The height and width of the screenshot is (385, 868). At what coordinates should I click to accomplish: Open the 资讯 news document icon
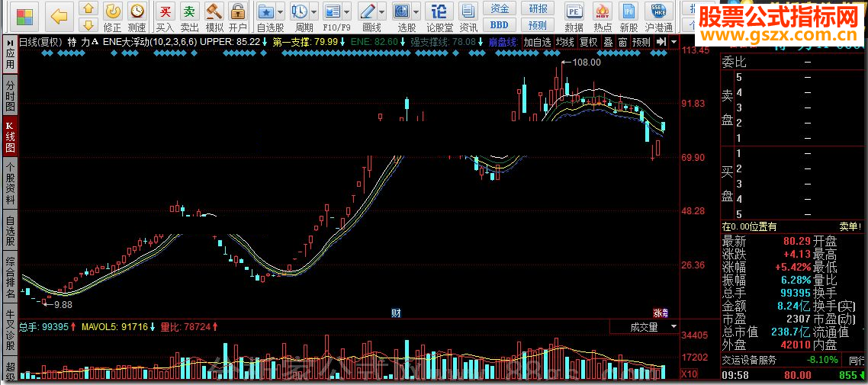click(468, 17)
